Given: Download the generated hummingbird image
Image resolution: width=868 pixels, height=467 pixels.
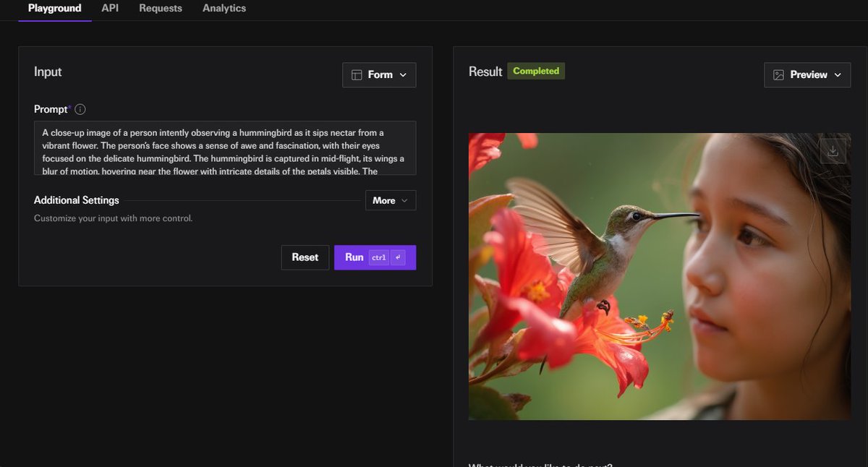Looking at the screenshot, I should [833, 151].
